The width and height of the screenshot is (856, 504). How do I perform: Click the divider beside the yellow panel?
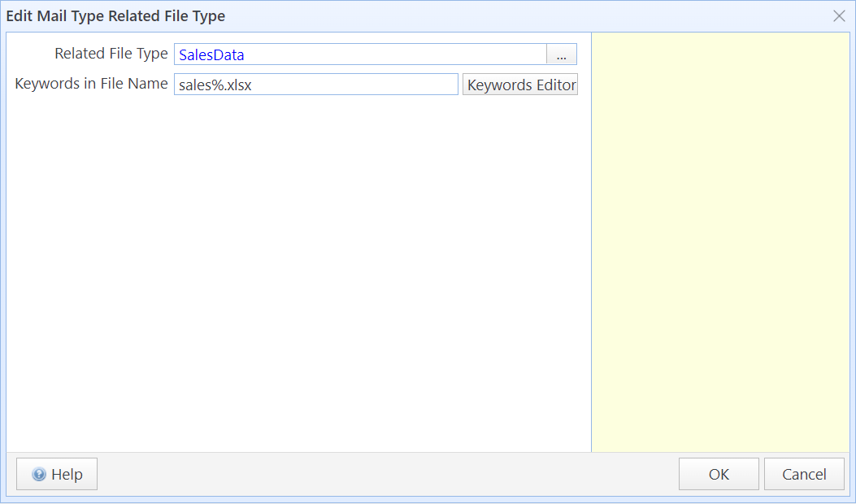coord(591,242)
